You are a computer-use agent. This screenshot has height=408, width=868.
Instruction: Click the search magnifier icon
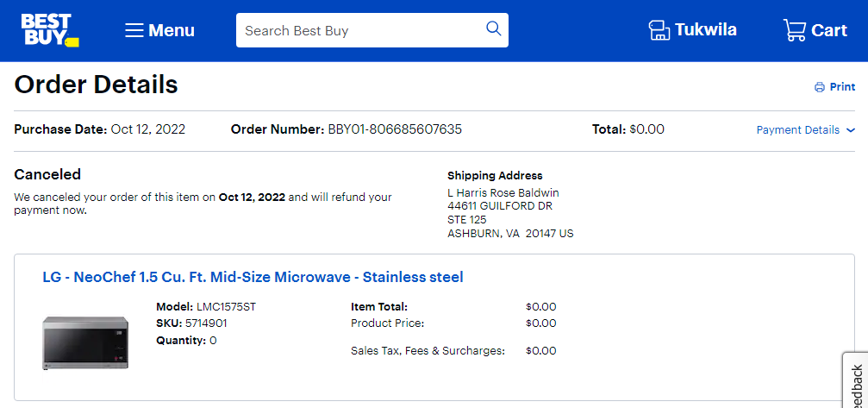point(493,28)
